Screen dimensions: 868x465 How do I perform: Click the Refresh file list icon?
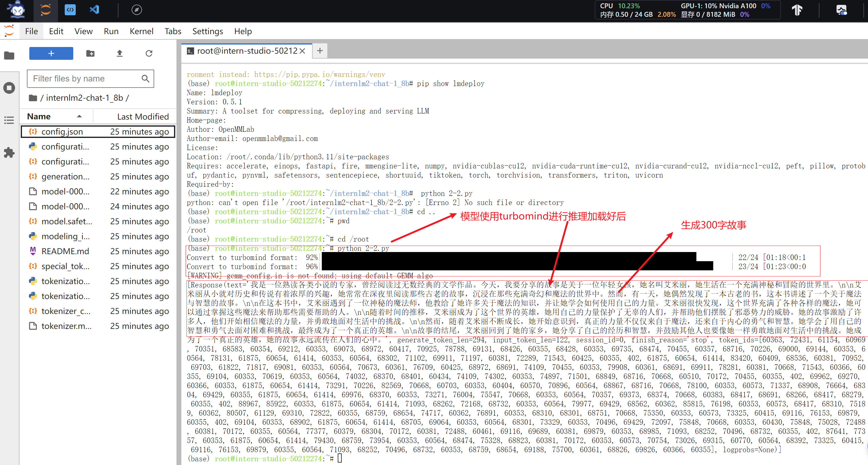(149, 53)
